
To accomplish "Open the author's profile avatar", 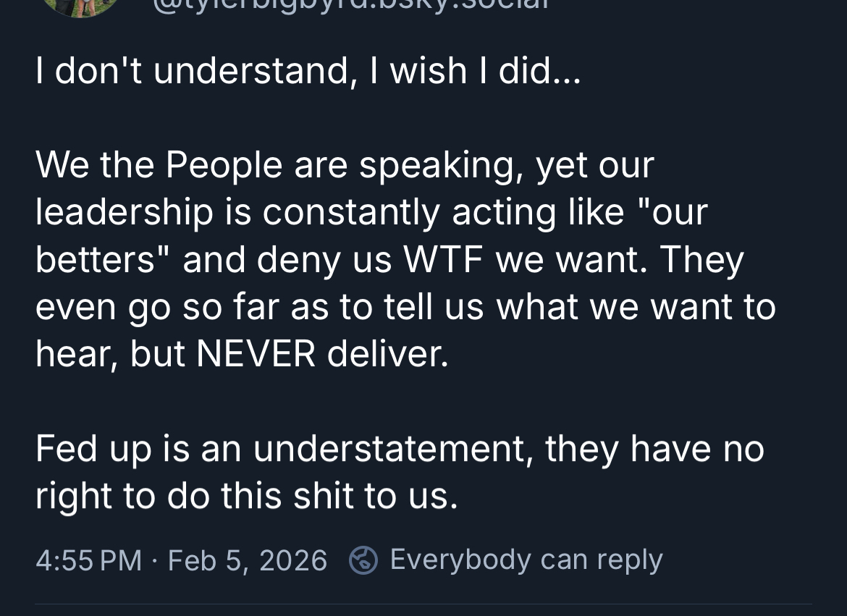I will point(80,6).
